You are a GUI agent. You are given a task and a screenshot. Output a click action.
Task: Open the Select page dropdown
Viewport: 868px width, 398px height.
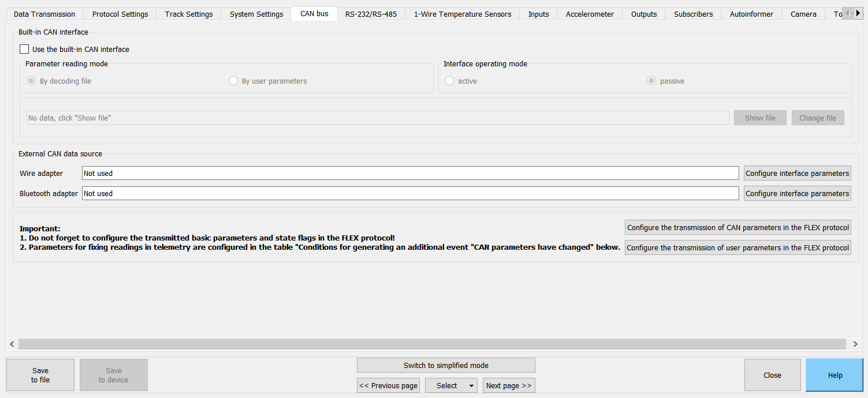[451, 385]
